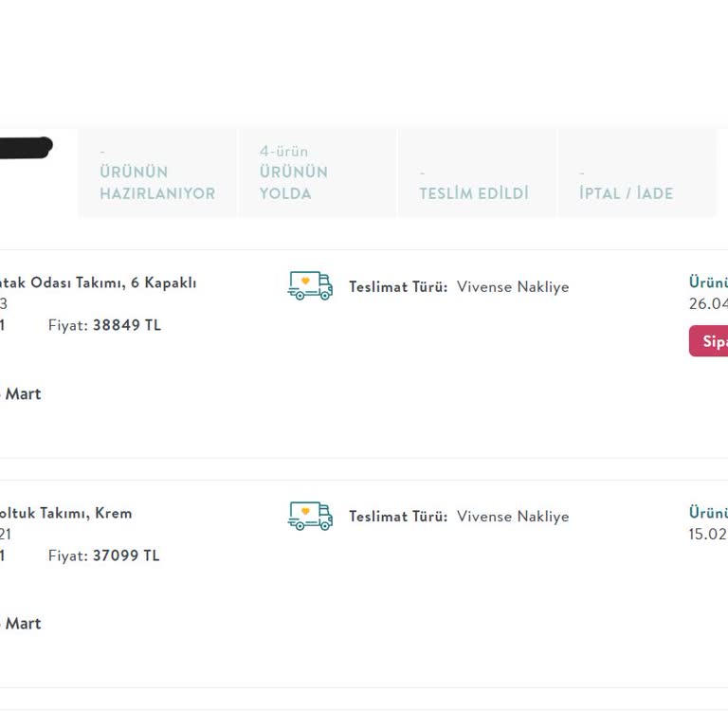Click Vivense Nakliye on the sofa set order
The image size is (728, 728).
[513, 517]
